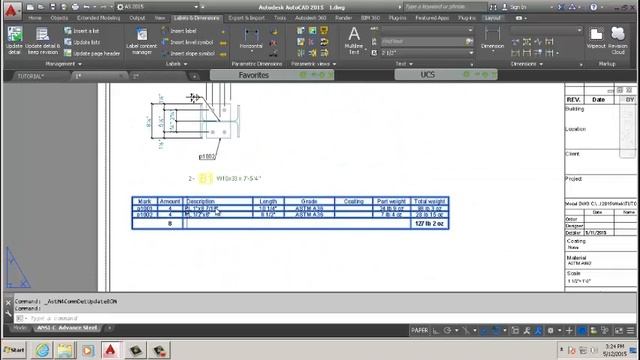Viewport: 640px width, 360px height.
Task: Expand the Parametric views panel dropdown
Action: tap(313, 64)
